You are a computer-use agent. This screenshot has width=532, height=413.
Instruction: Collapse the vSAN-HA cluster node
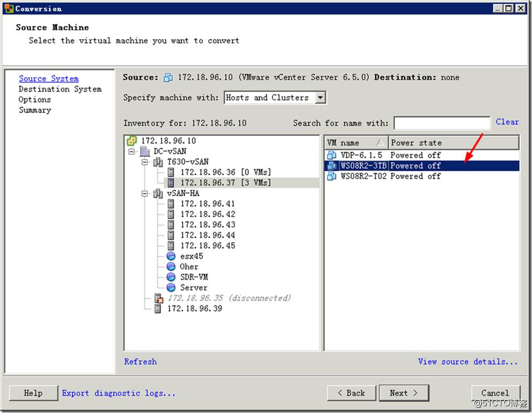click(145, 193)
